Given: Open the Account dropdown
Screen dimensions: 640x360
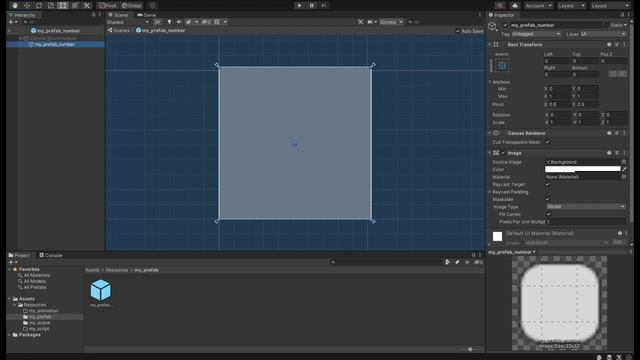Looking at the screenshot, I should tap(538, 6).
